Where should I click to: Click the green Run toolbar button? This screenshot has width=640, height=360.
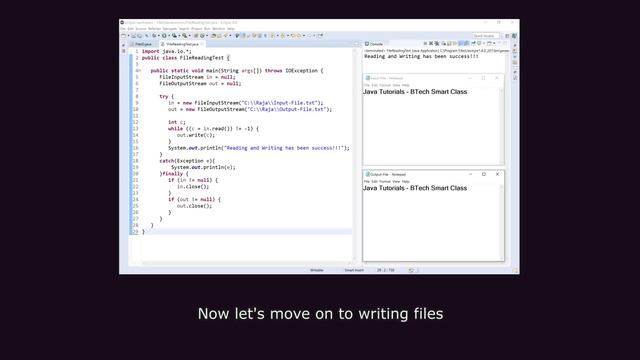tap(164, 36)
